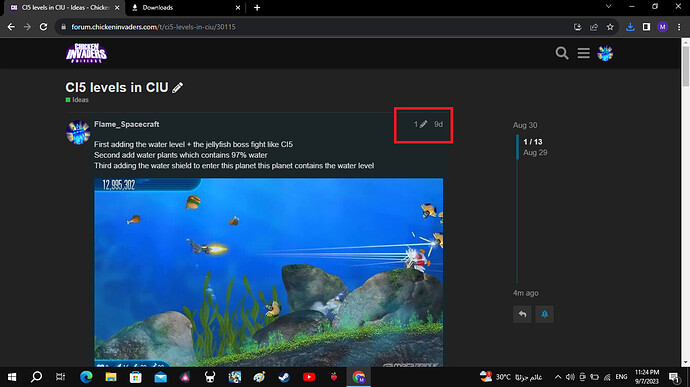The image size is (690, 387).
Task: Open Microsoft Store from taskbar
Action: pyautogui.click(x=136, y=377)
